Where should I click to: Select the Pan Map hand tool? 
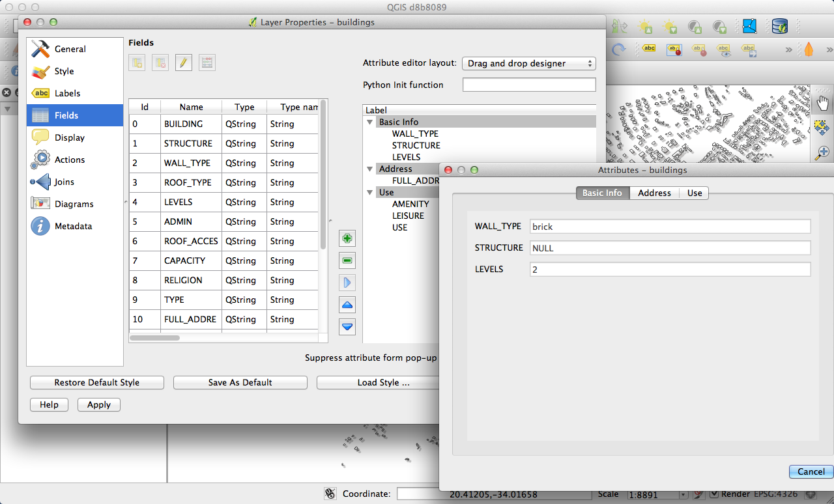[822, 103]
